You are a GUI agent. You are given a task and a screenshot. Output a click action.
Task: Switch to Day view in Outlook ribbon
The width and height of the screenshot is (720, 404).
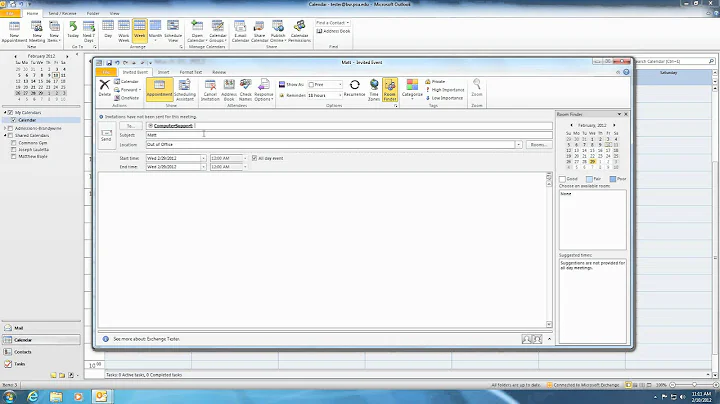[108, 28]
